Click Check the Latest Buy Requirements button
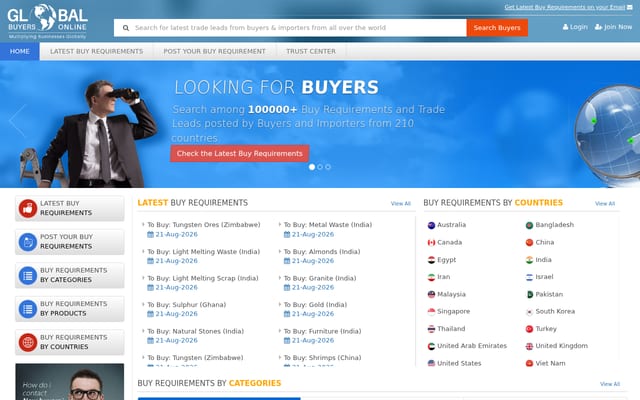Screen dimensions: 640x400 (x=240, y=153)
